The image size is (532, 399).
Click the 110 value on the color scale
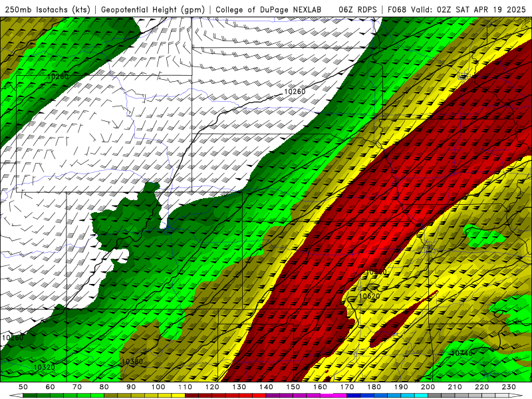tap(186, 387)
